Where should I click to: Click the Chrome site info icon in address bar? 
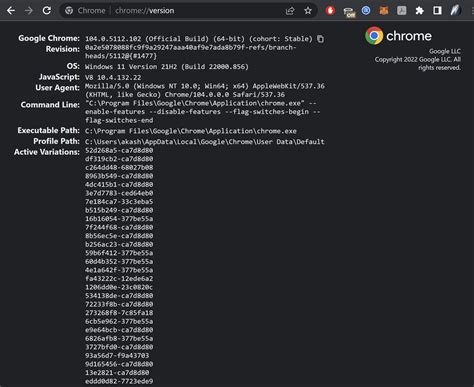click(69, 11)
